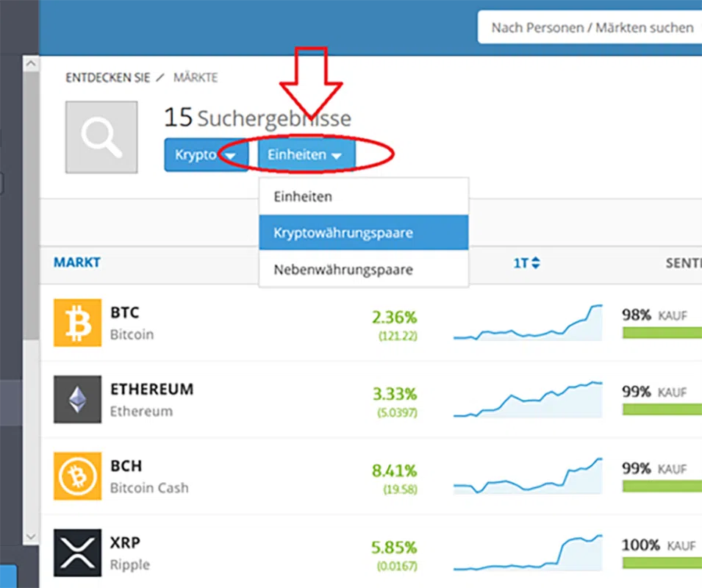Select Kryptowährungspaare in the dropdown list
The height and width of the screenshot is (588, 702).
click(364, 233)
